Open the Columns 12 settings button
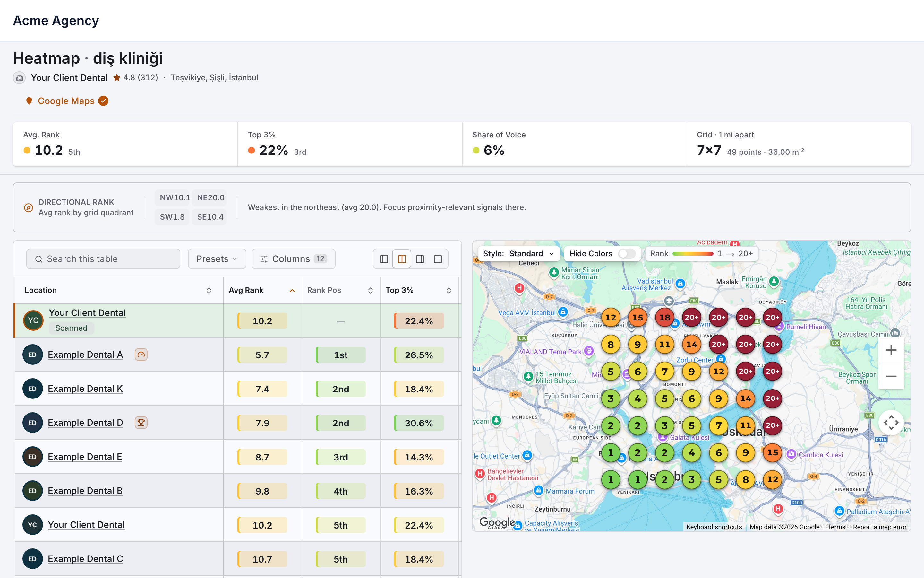The image size is (924, 578). click(293, 259)
